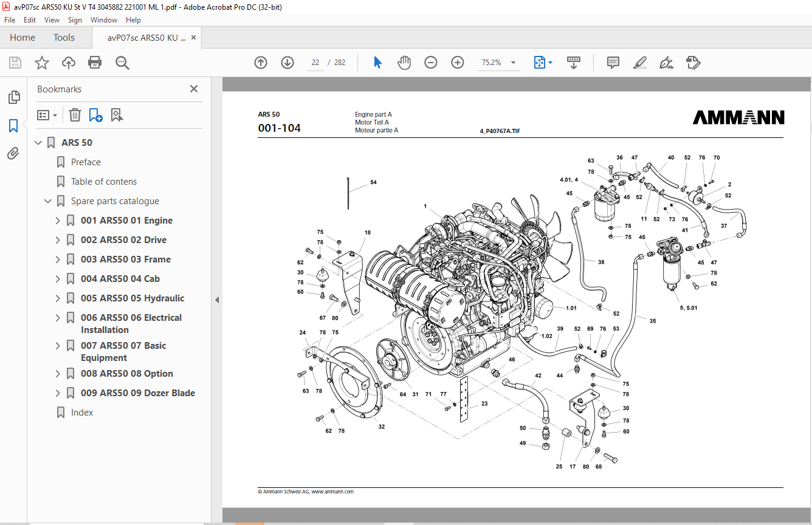The image size is (812, 525).
Task: Click the Engine part A title text
Action: (373, 114)
